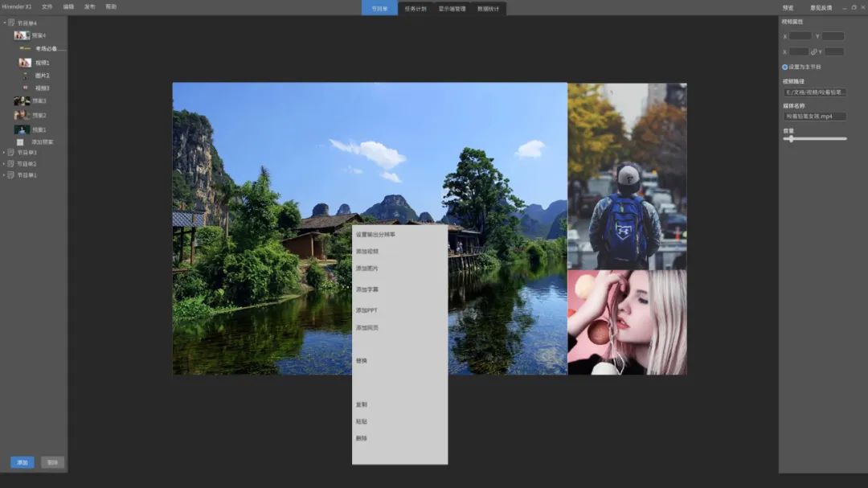Switch to the 任务计划 tab
This screenshot has height=488, width=868.
(x=416, y=8)
